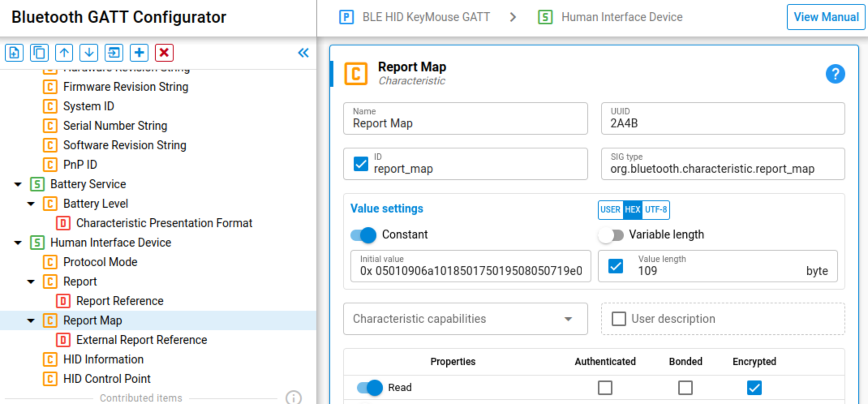Click the C icon of HID Control Point
Screen dimensions: 868x404
tap(50, 379)
